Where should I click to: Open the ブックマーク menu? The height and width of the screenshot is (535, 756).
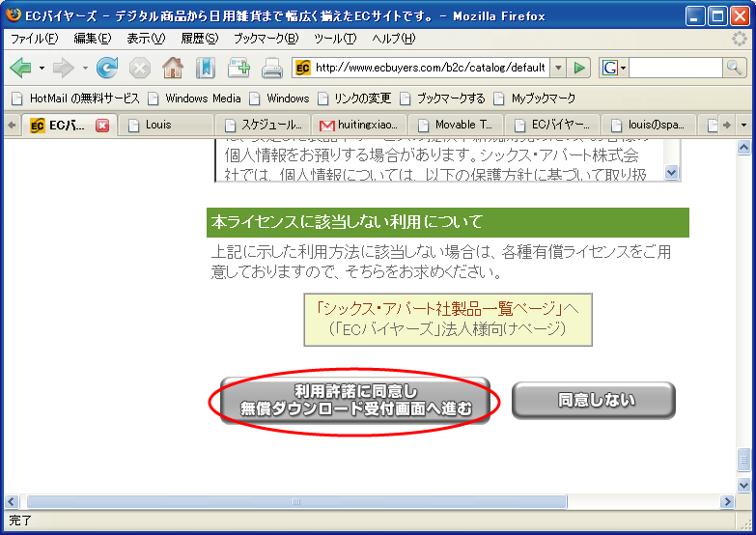(x=266, y=39)
